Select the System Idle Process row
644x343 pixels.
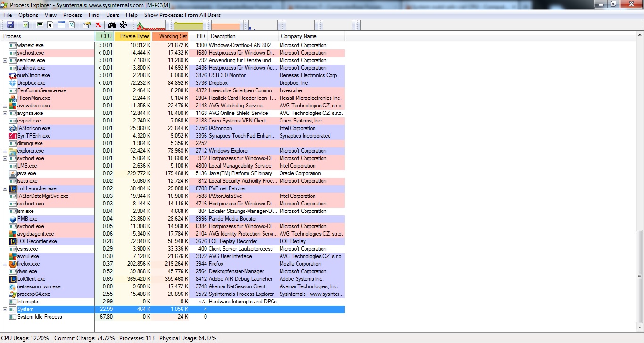[172, 317]
